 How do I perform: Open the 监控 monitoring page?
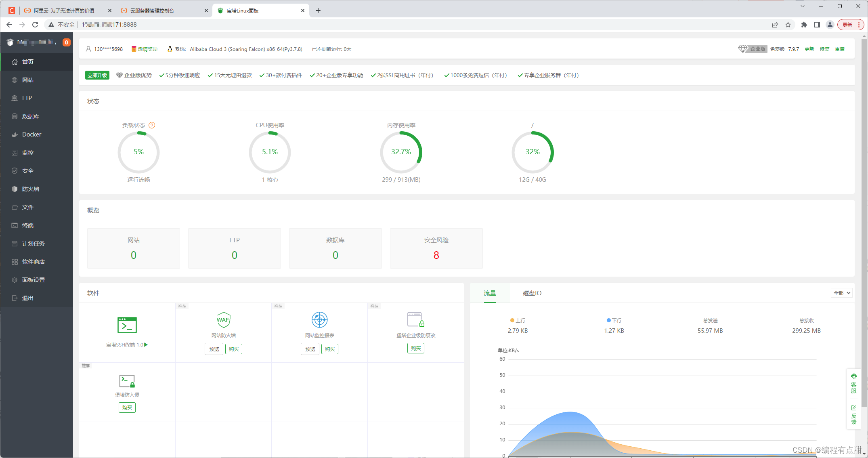pyautogui.click(x=37, y=153)
